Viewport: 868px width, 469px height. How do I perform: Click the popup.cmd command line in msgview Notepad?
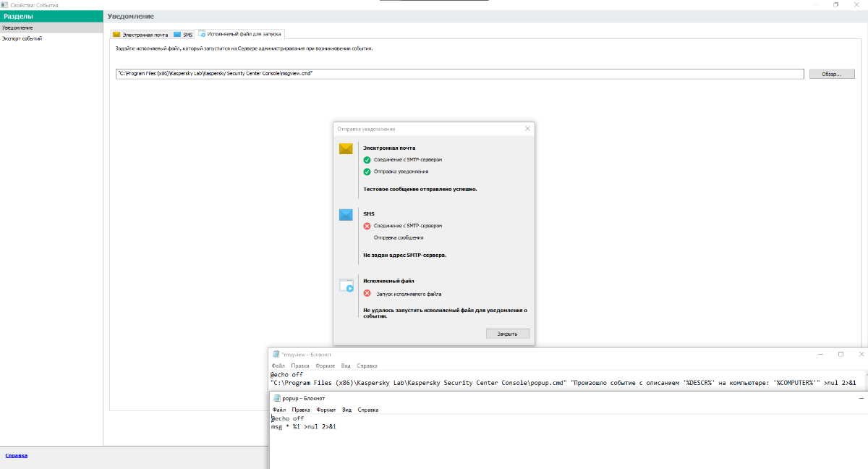(563, 383)
